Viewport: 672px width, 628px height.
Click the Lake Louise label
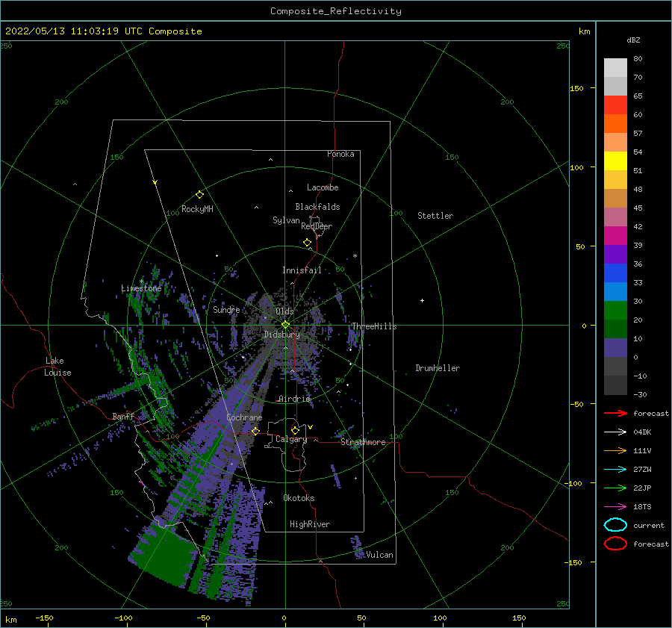(57, 367)
